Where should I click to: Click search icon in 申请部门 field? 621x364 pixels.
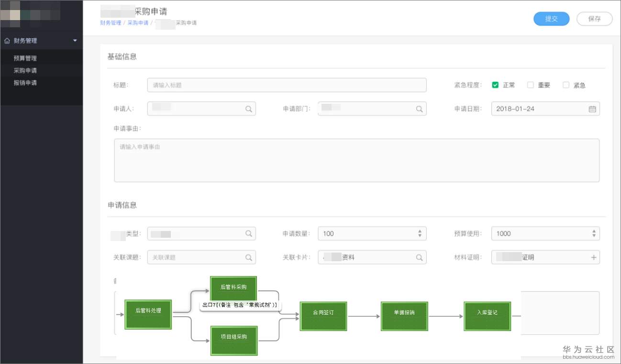[x=419, y=109]
